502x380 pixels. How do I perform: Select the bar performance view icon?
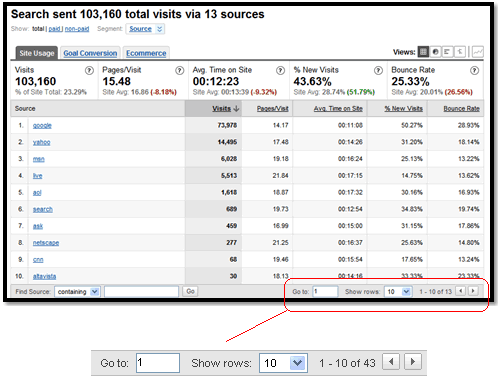point(447,52)
